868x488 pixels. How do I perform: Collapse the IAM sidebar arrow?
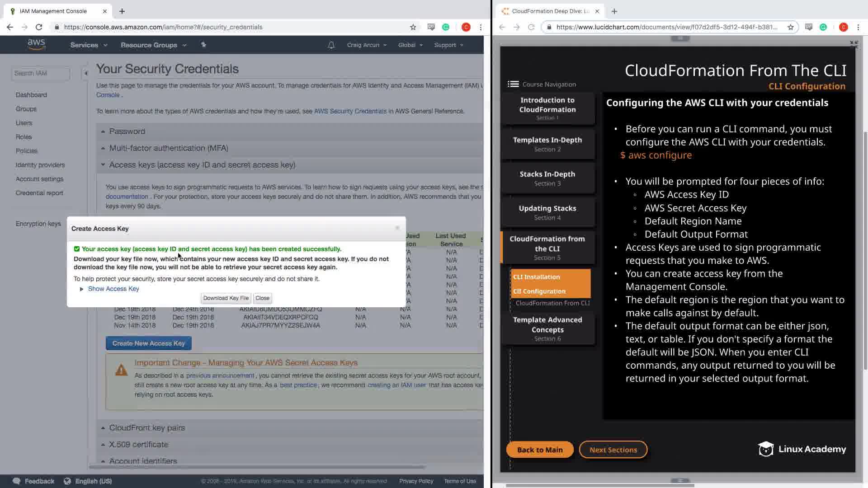[85, 73]
